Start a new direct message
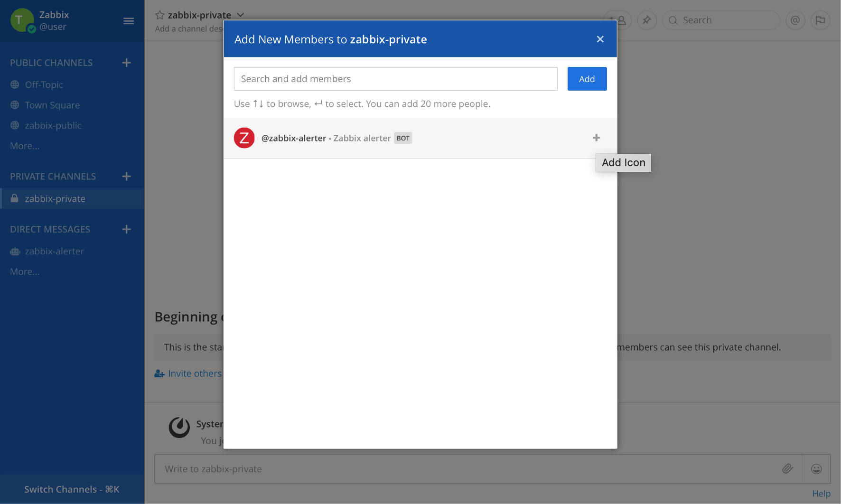The width and height of the screenshot is (841, 504). tap(126, 229)
